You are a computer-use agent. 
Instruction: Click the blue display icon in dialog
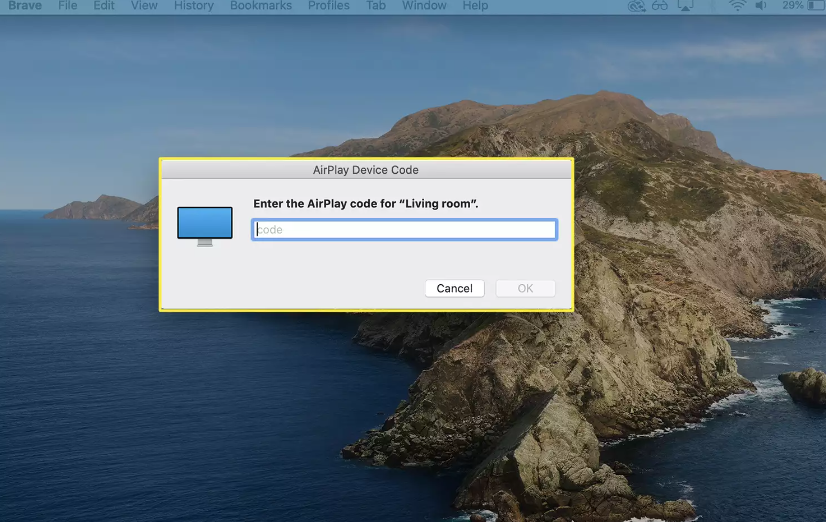(x=205, y=226)
